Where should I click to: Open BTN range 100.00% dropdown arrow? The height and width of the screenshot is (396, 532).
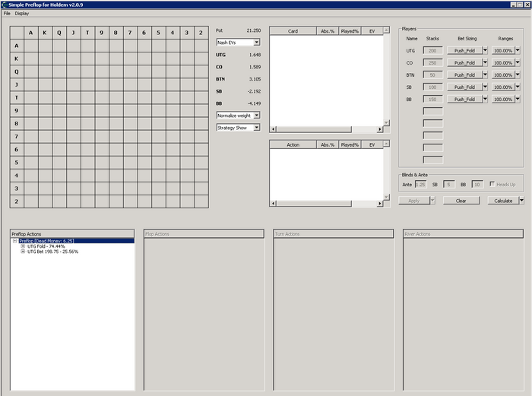click(x=518, y=74)
